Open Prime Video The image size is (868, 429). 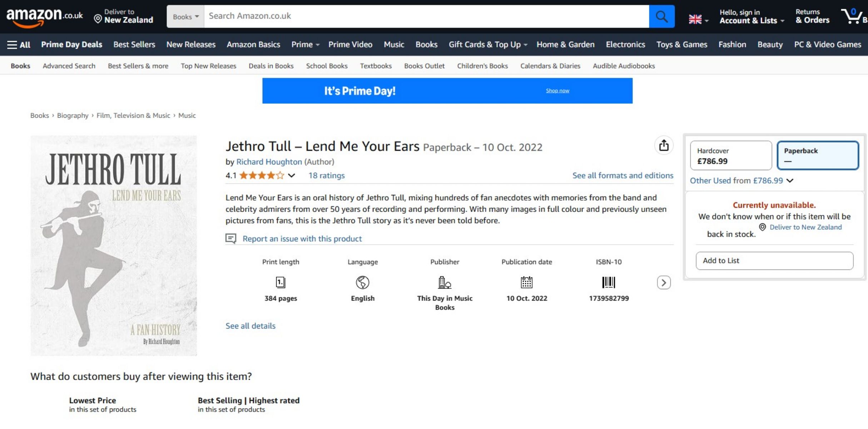pos(350,45)
